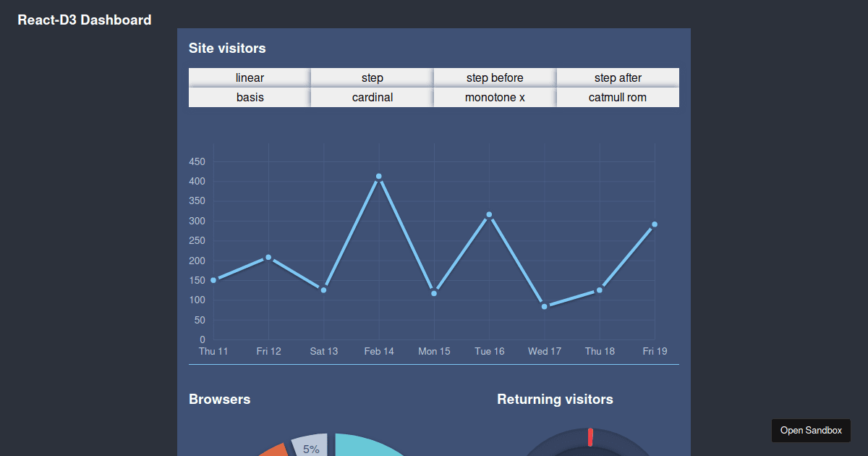Image resolution: width=868 pixels, height=456 pixels.
Task: Click the Returning visitors section title
Action: (555, 399)
